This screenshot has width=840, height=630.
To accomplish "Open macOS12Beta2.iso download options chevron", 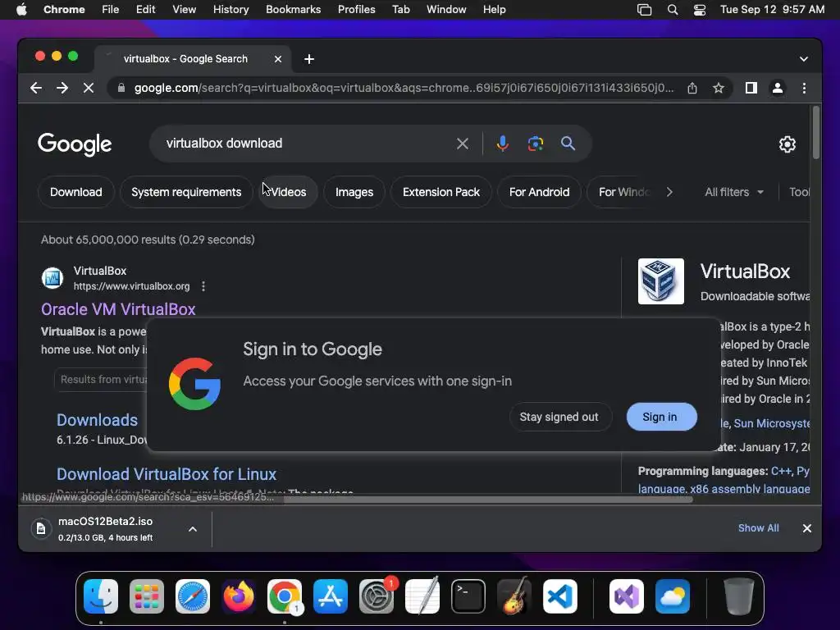I will click(x=192, y=529).
